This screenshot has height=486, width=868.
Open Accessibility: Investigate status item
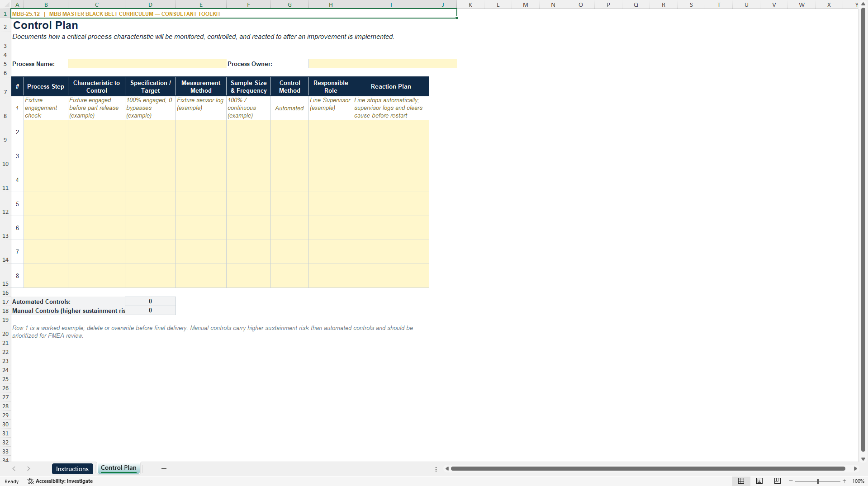point(60,481)
